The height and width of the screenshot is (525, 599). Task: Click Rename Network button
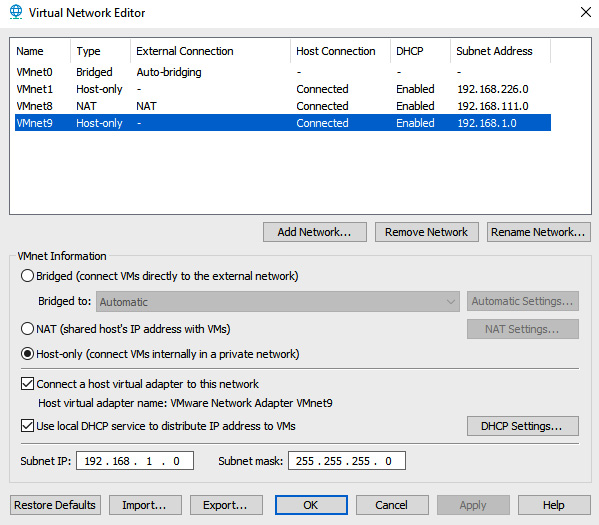539,232
